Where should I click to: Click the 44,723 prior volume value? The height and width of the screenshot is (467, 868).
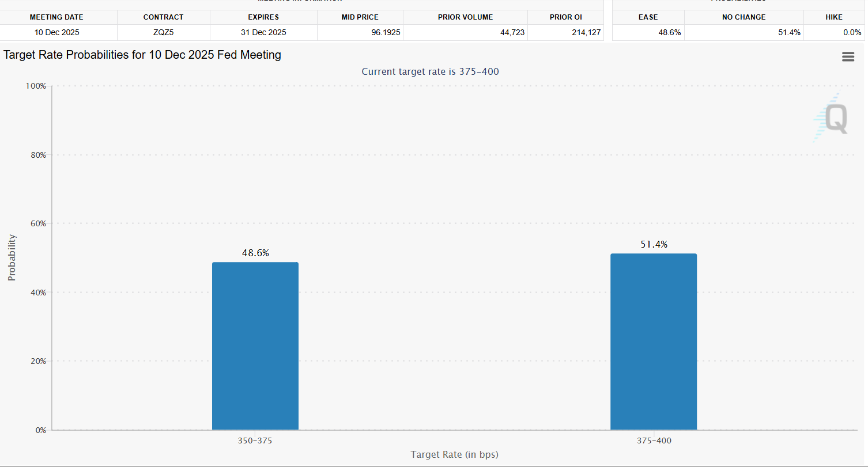tap(512, 33)
